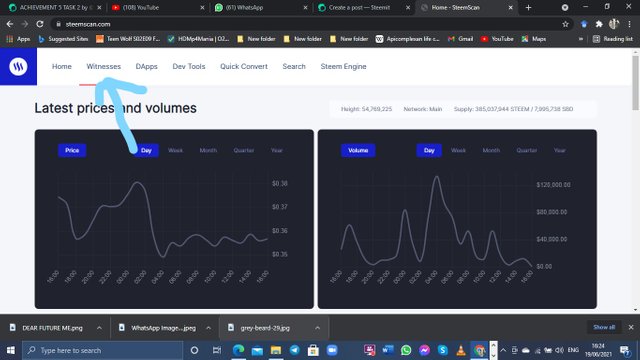Select Year range on the Price chart
640x360 pixels.
pyautogui.click(x=277, y=150)
